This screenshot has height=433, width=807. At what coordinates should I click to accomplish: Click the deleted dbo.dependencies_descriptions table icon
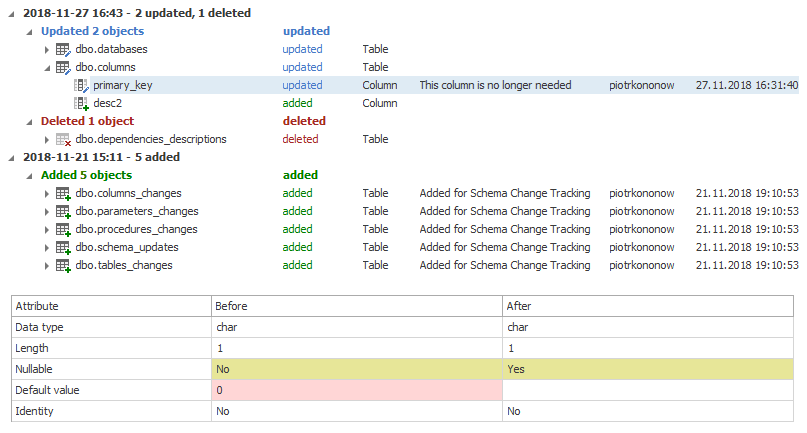[x=63, y=140]
